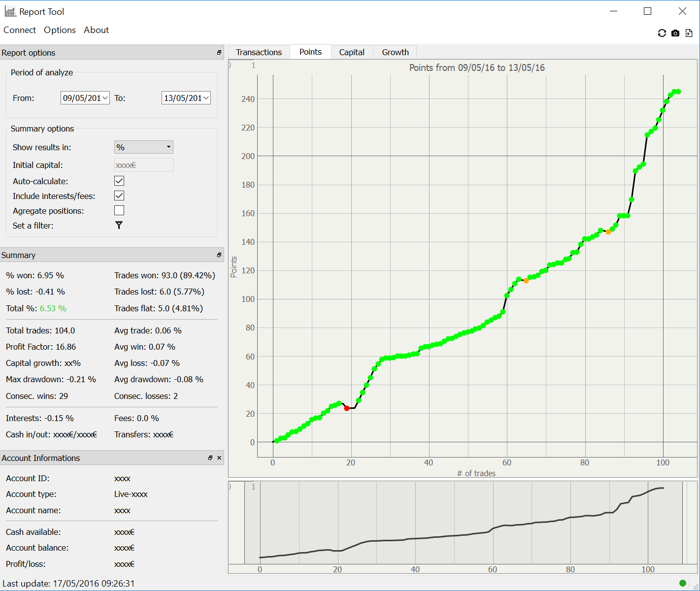
Task: Click the Consec. wins: 29 text
Action: click(37, 396)
